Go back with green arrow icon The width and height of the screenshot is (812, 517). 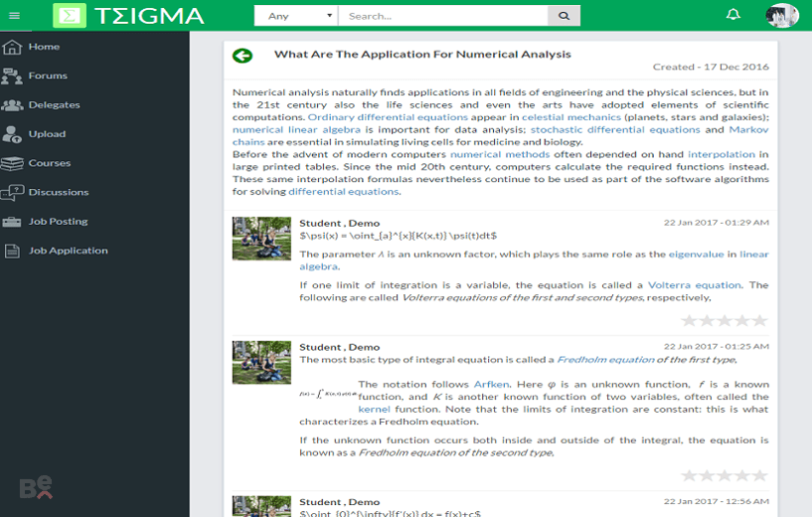(243, 56)
